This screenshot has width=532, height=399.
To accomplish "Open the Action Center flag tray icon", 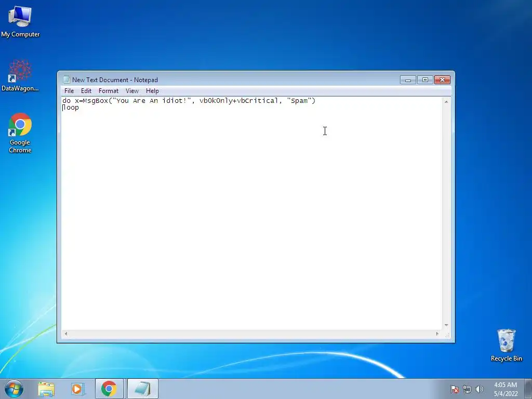I will pyautogui.click(x=454, y=389).
